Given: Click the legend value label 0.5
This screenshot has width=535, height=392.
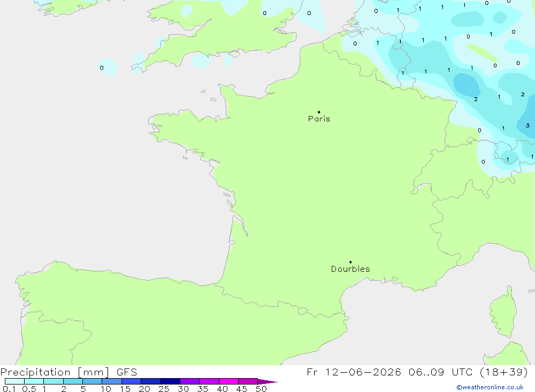Looking at the screenshot, I should click(29, 389).
